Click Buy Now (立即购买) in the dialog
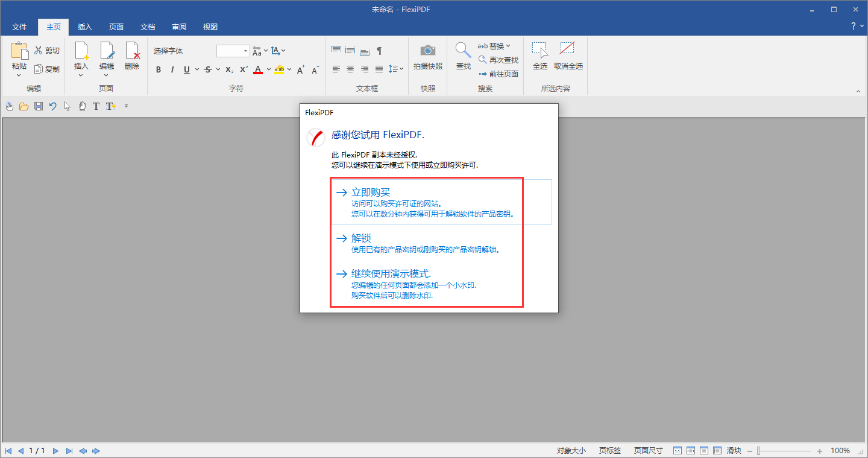868x458 pixels. (x=442, y=202)
